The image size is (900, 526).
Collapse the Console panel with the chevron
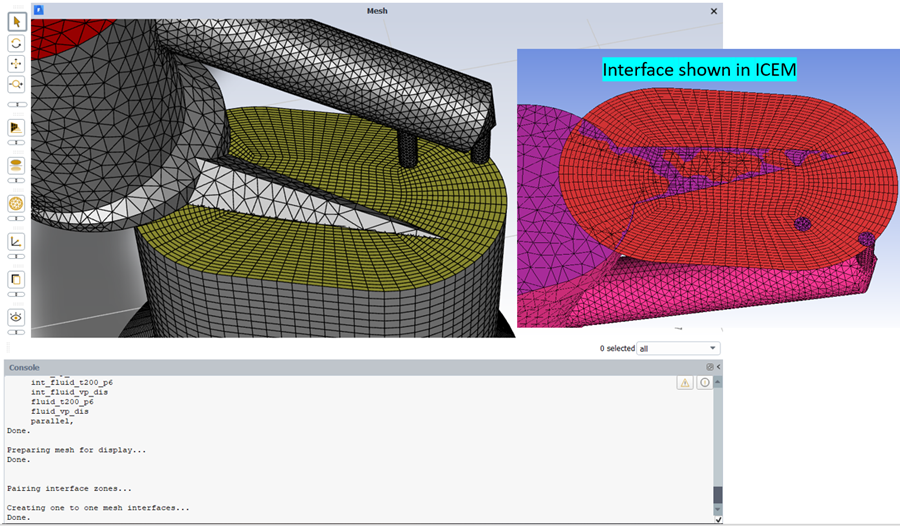[x=718, y=367]
